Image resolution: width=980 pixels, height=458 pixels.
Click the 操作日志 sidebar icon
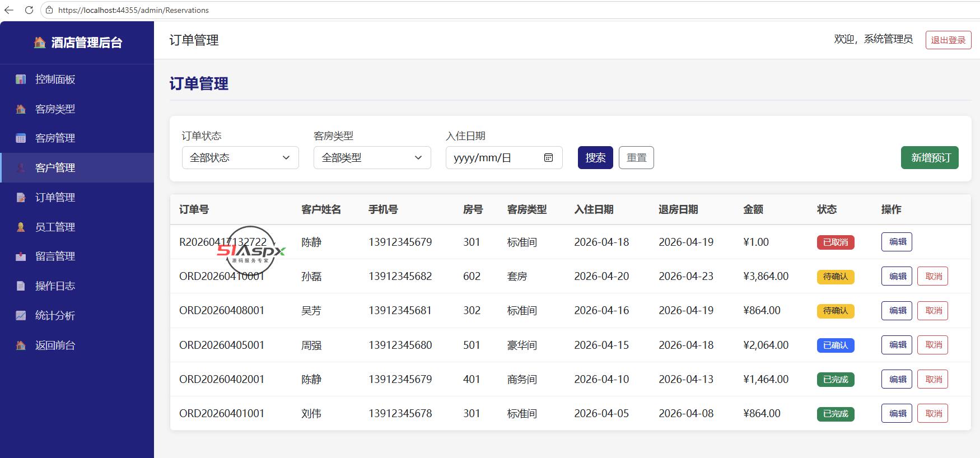pyautogui.click(x=21, y=286)
